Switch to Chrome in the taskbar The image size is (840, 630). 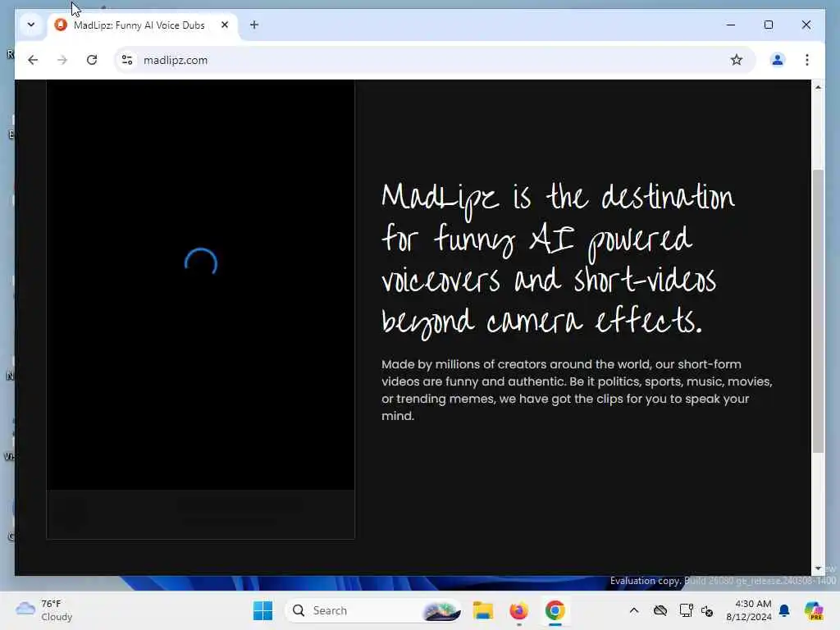[x=555, y=610]
